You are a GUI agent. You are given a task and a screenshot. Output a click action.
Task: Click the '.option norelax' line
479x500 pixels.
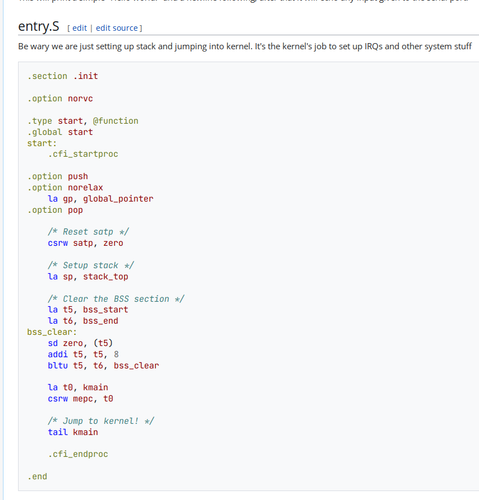pos(65,188)
